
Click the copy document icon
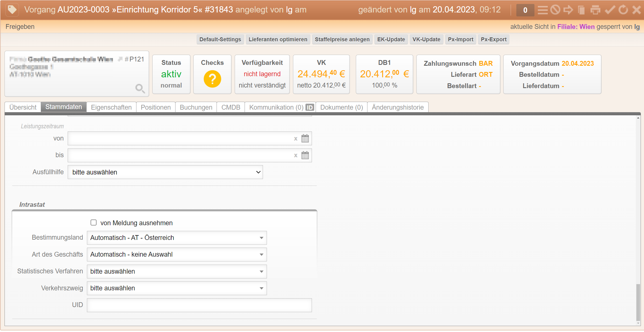(581, 10)
